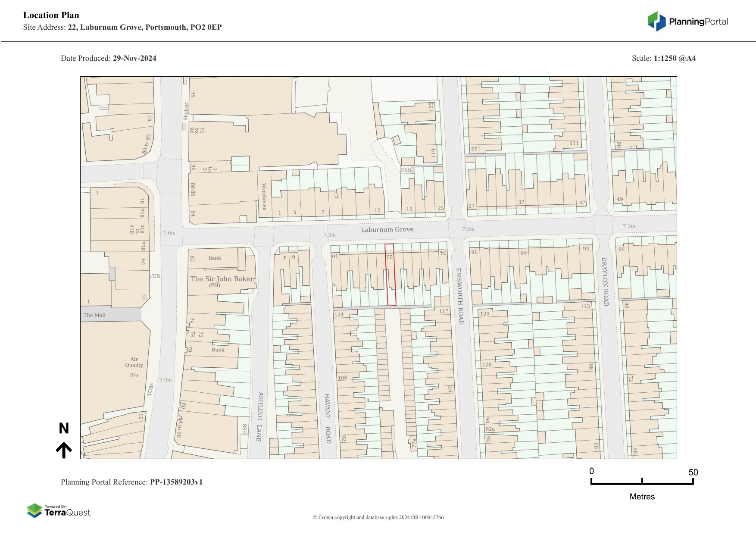Viewport: 756px width, 535px height.
Task: Click the Crown copyright notice
Action: [x=378, y=517]
